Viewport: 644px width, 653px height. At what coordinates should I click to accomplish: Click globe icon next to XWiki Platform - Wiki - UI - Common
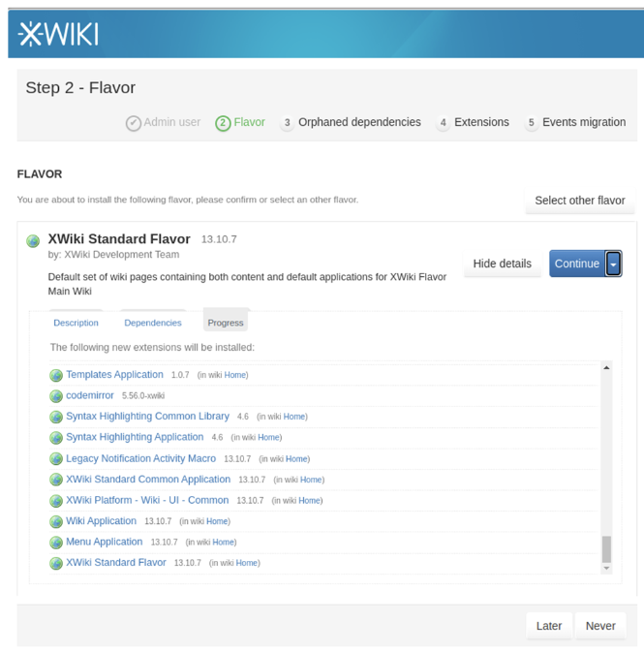point(56,501)
